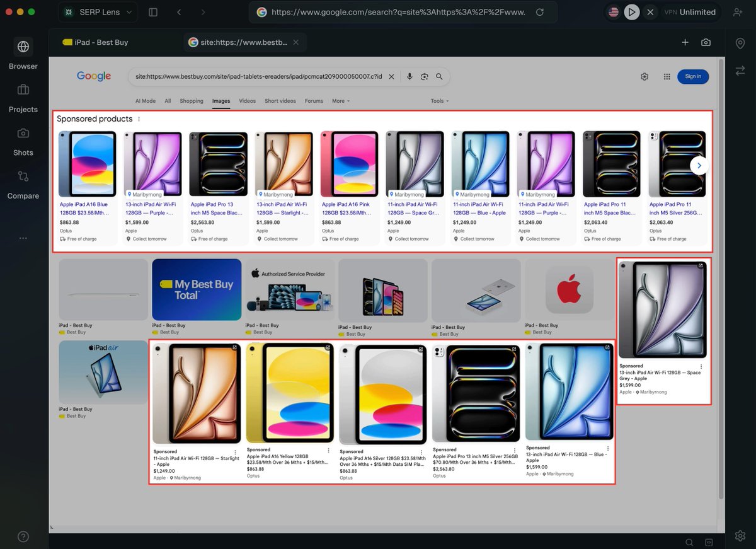
Task: Take a screenshot via camera icon in tab bar
Action: (706, 42)
